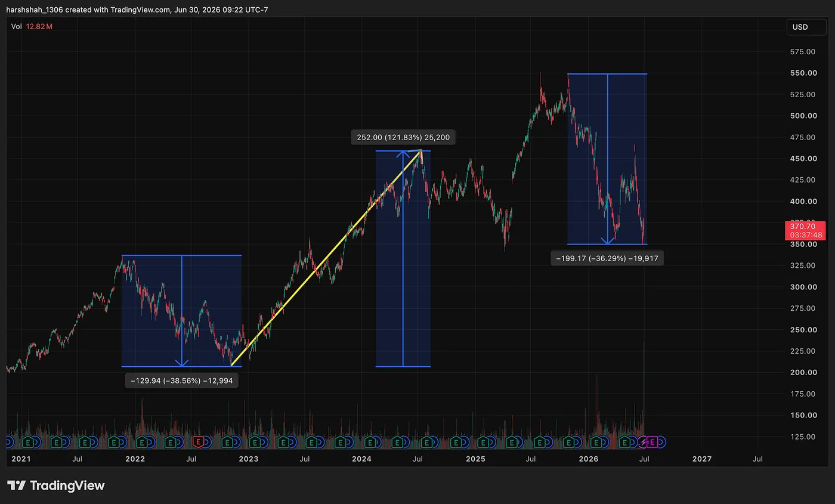Click the 2021 label on the time axis
The image size is (835, 504).
(x=21, y=459)
